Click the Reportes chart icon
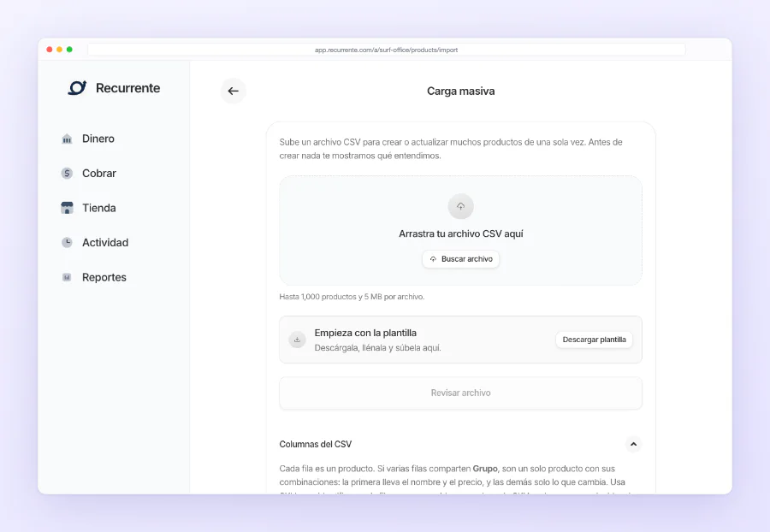Screen dimensions: 770x532 67,277
